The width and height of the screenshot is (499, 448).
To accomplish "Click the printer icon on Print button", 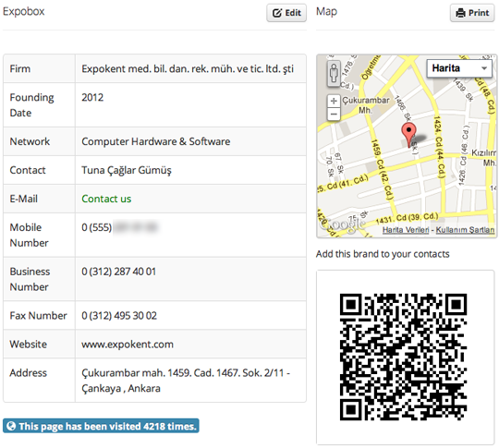I will [460, 13].
